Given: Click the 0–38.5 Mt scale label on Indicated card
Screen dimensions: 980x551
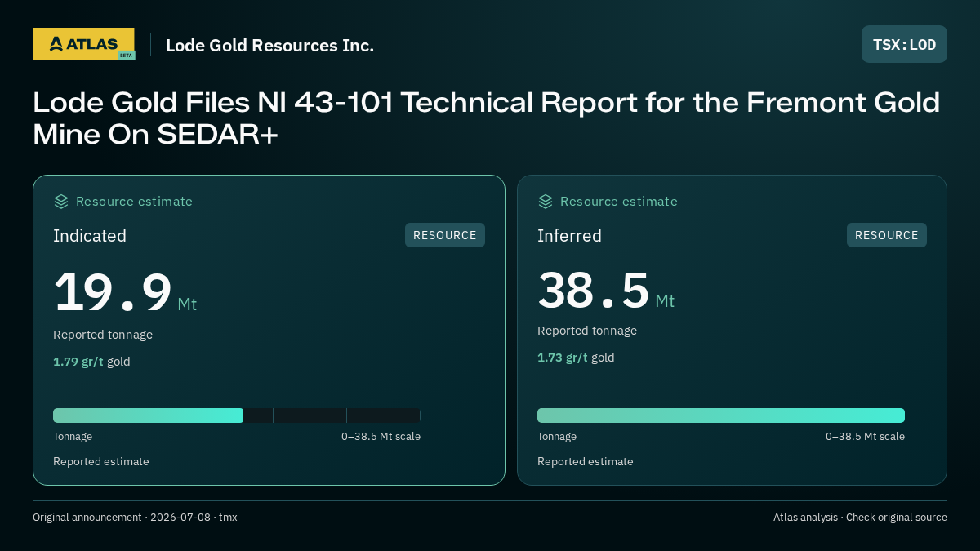Looking at the screenshot, I should 381,437.
